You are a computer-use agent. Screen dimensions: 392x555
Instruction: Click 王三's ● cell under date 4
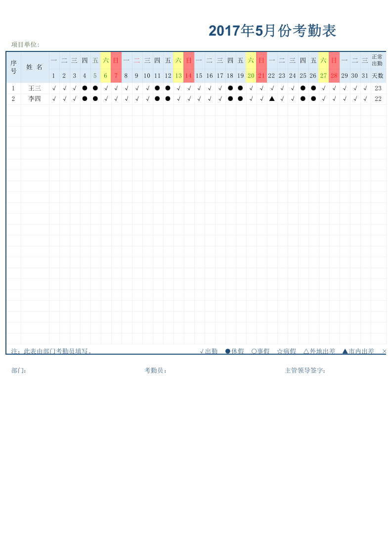(85, 88)
